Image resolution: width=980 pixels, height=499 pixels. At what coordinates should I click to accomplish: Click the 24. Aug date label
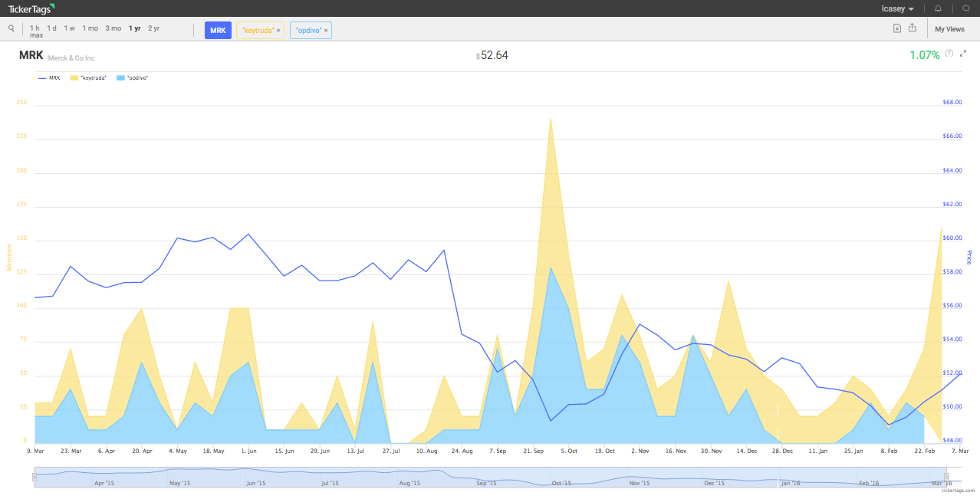click(462, 451)
